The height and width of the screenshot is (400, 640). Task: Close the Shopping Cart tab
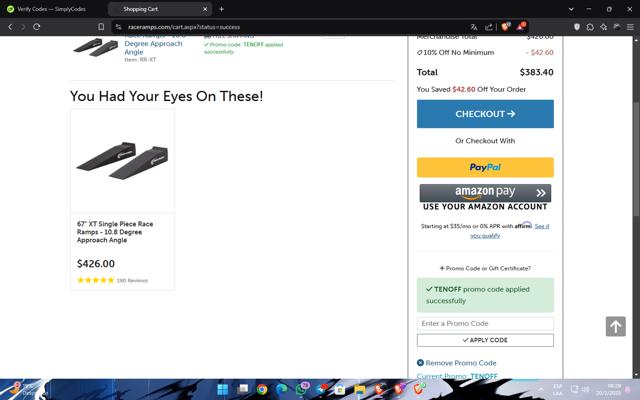pos(205,9)
